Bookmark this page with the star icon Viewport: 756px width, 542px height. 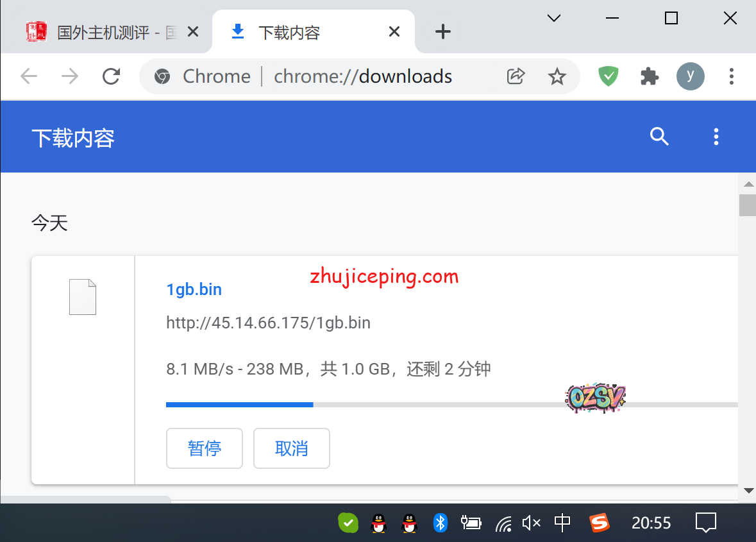557,76
